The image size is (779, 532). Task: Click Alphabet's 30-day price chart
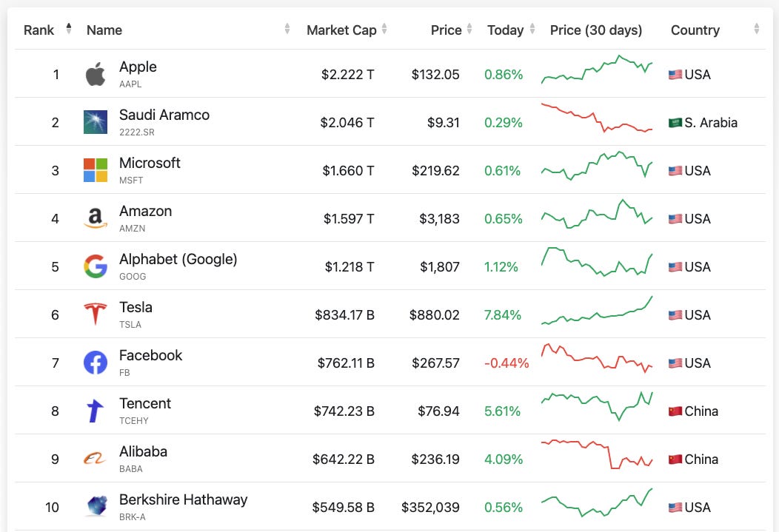(597, 261)
